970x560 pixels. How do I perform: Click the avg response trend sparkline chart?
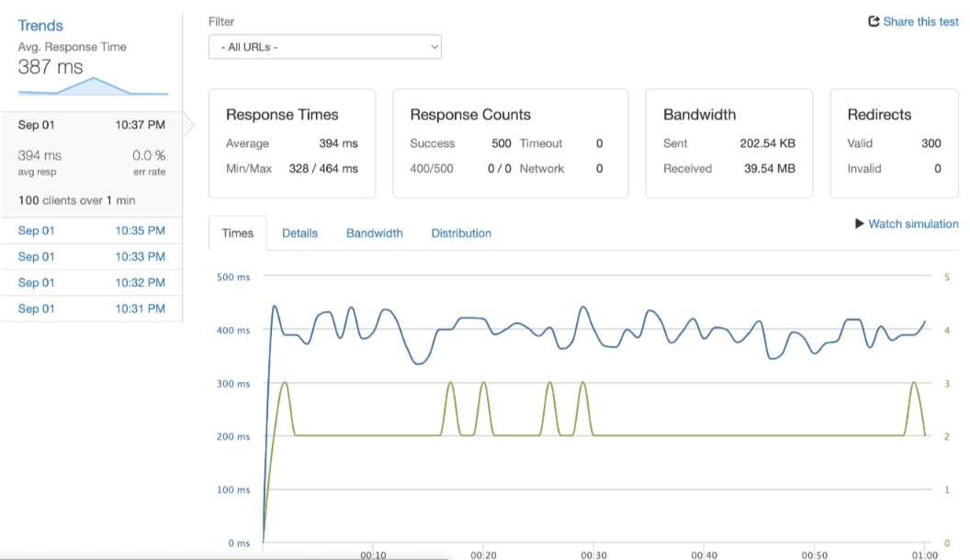coord(93,86)
